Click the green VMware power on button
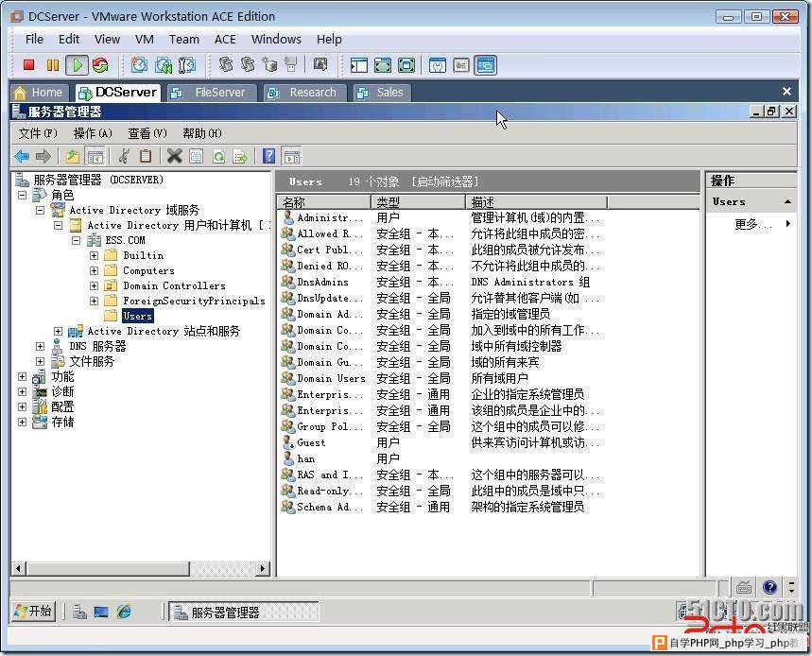Image resolution: width=812 pixels, height=656 pixels. pyautogui.click(x=78, y=64)
